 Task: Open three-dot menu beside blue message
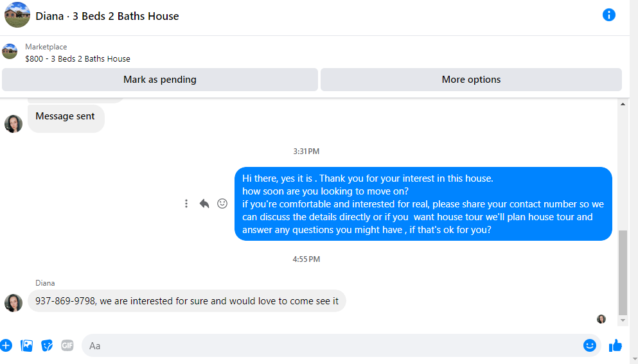[x=186, y=204]
